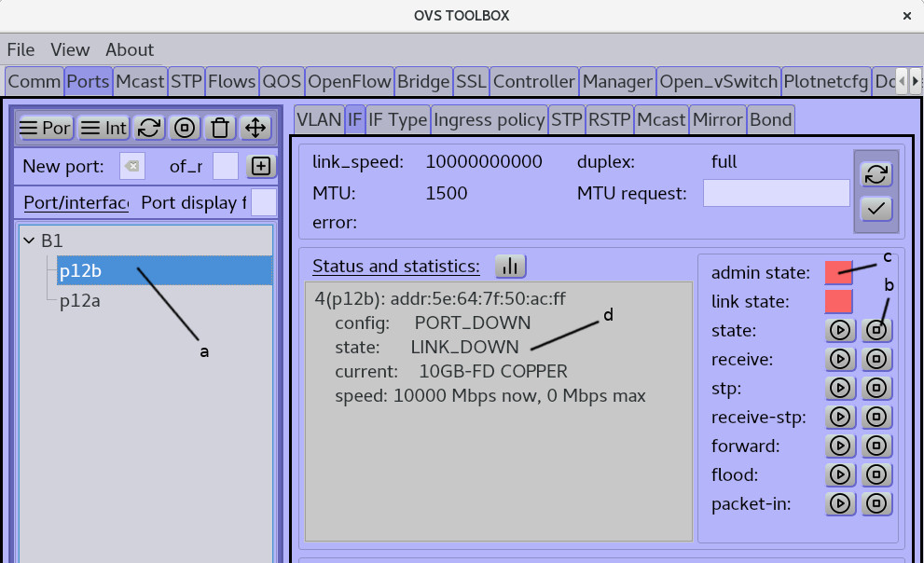Viewport: 924px width, 563px height.
Task: Click into the MTU request input field
Action: pyautogui.click(x=776, y=193)
